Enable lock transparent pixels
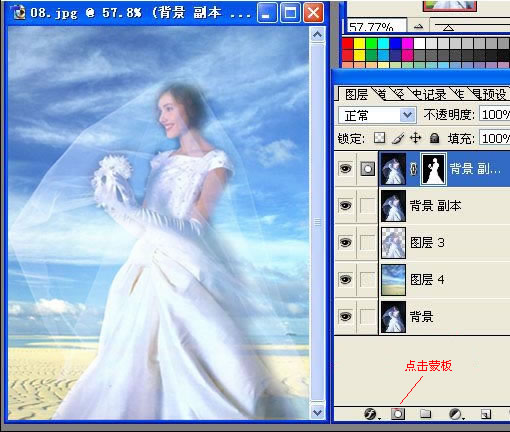Screen dimensions: 510x432 [x=379, y=138]
